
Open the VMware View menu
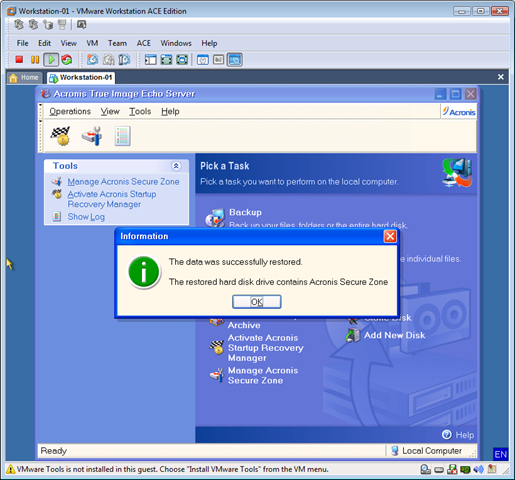point(68,43)
